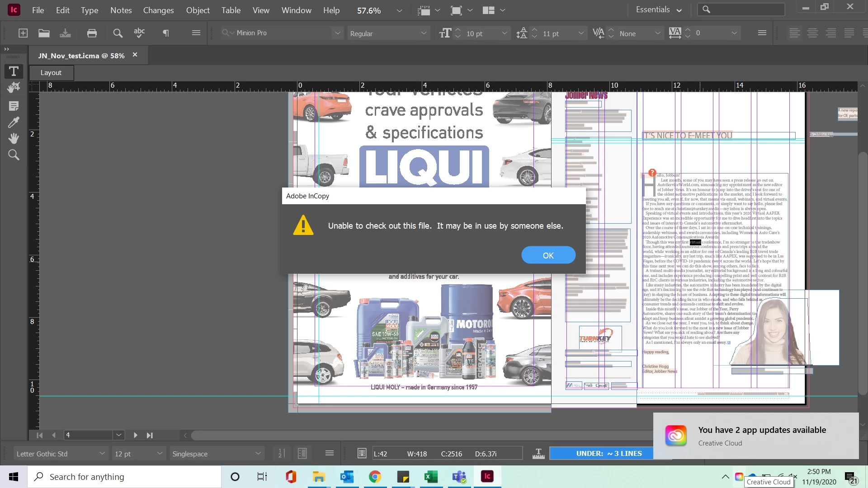868x488 pixels.
Task: Open the Minion Pro font dropdown
Action: (337, 33)
